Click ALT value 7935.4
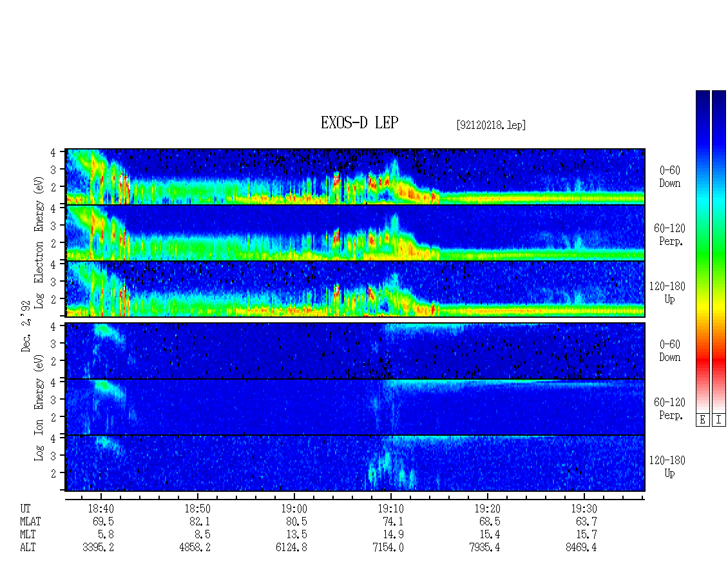Screen dimensions: 728x564 click(x=484, y=548)
